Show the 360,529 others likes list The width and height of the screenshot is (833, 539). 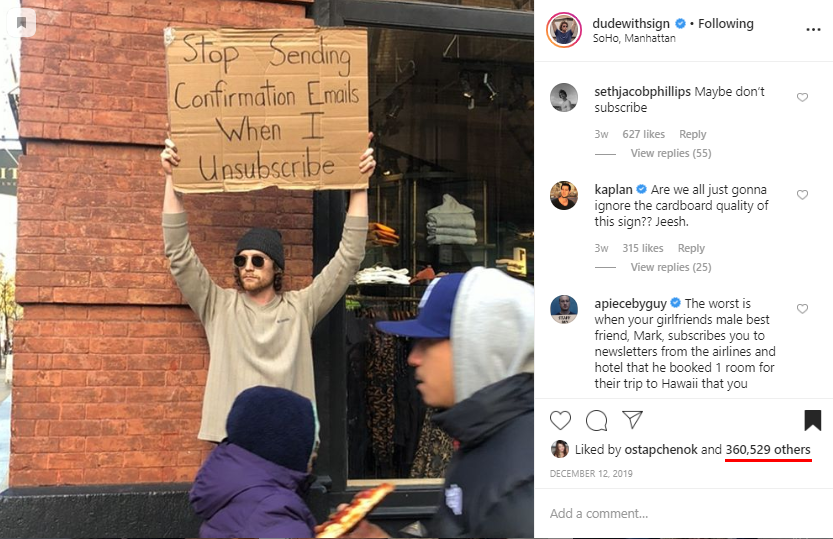pyautogui.click(x=768, y=450)
